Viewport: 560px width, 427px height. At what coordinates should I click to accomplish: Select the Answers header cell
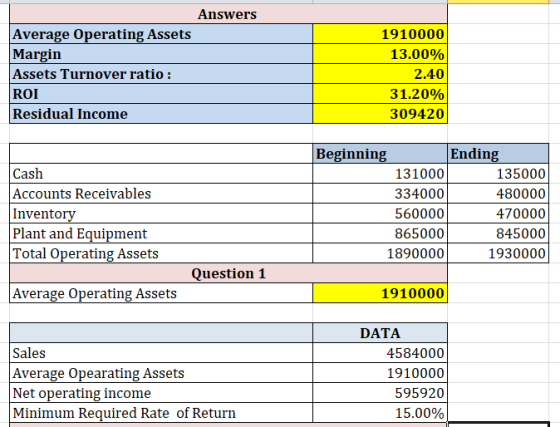(x=228, y=14)
